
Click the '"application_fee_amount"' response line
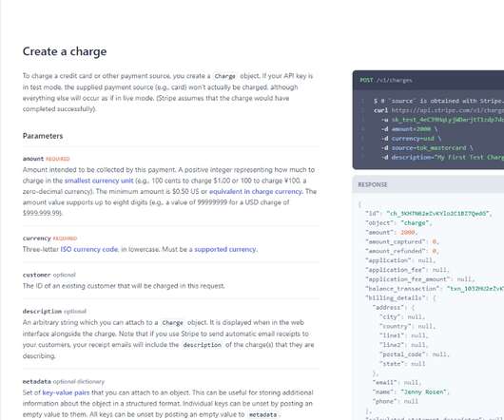point(419,279)
